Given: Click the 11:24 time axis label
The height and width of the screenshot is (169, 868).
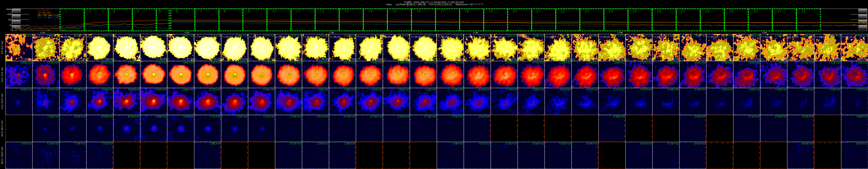Looking at the screenshot, I should click(42, 32).
